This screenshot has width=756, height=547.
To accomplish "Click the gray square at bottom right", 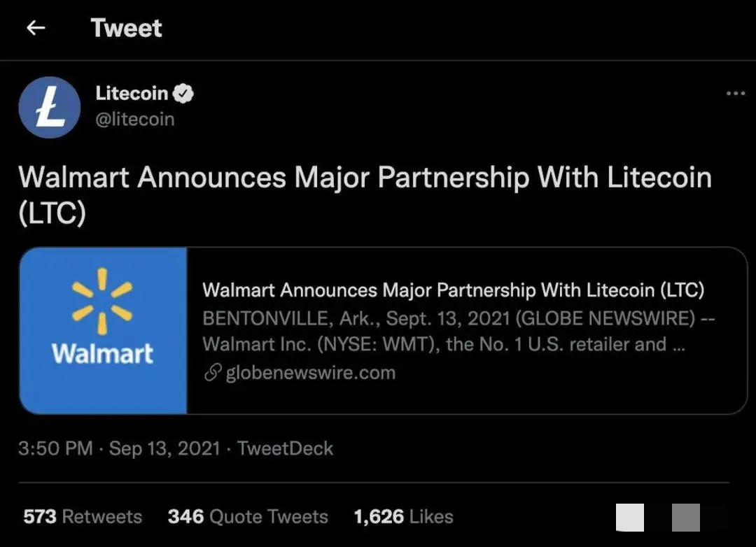I will click(685, 518).
